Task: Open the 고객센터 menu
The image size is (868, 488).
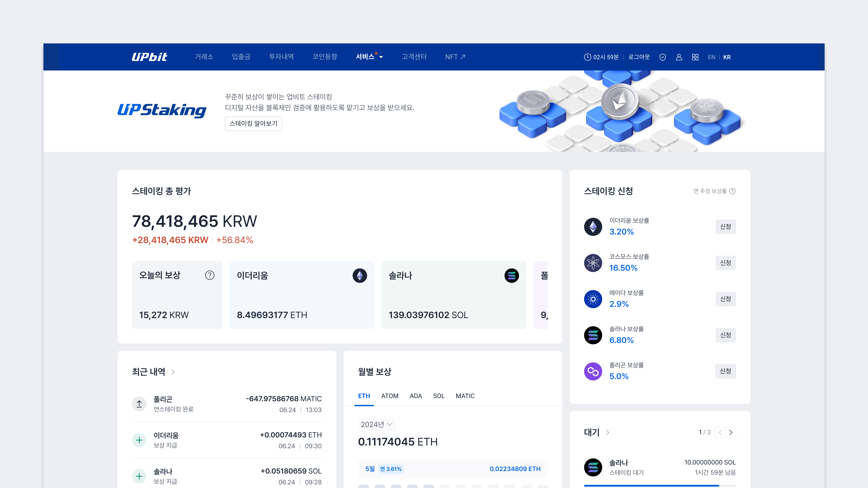Action: (414, 57)
